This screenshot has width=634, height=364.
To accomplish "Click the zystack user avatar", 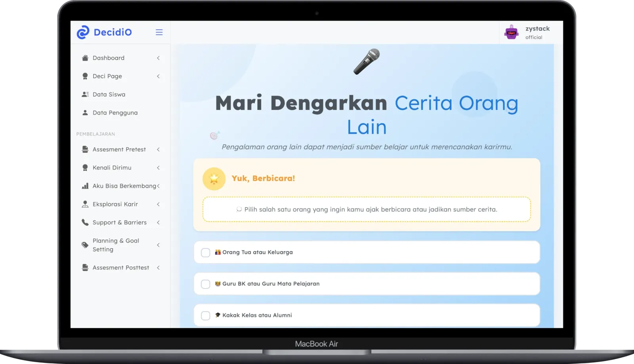I will pos(511,32).
